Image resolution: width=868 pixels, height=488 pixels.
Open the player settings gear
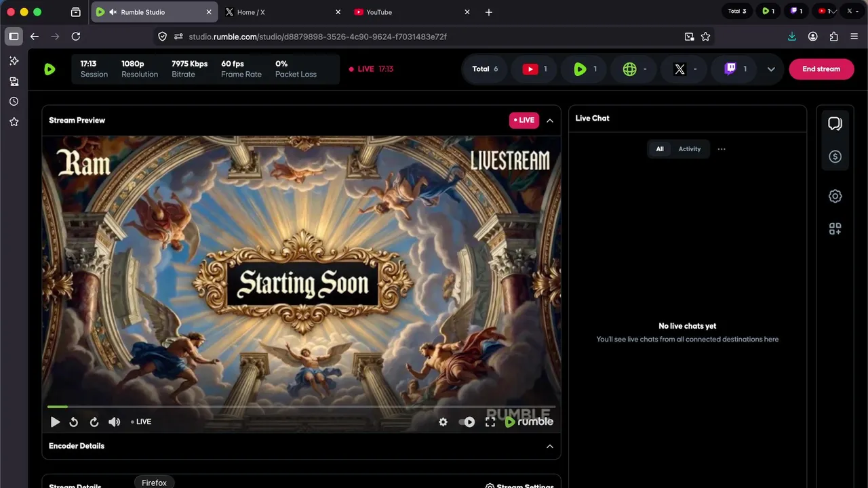pyautogui.click(x=443, y=422)
